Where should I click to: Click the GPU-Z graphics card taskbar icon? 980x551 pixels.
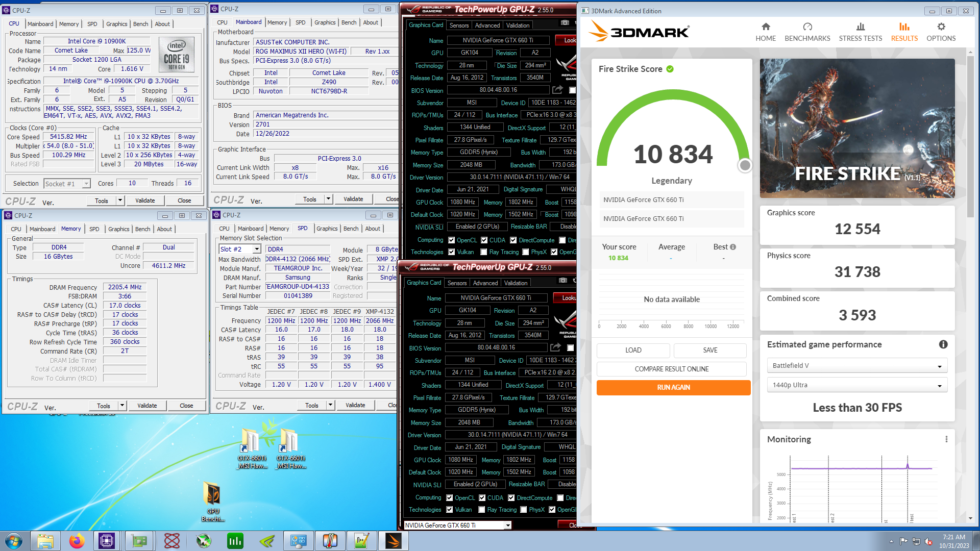(139, 541)
